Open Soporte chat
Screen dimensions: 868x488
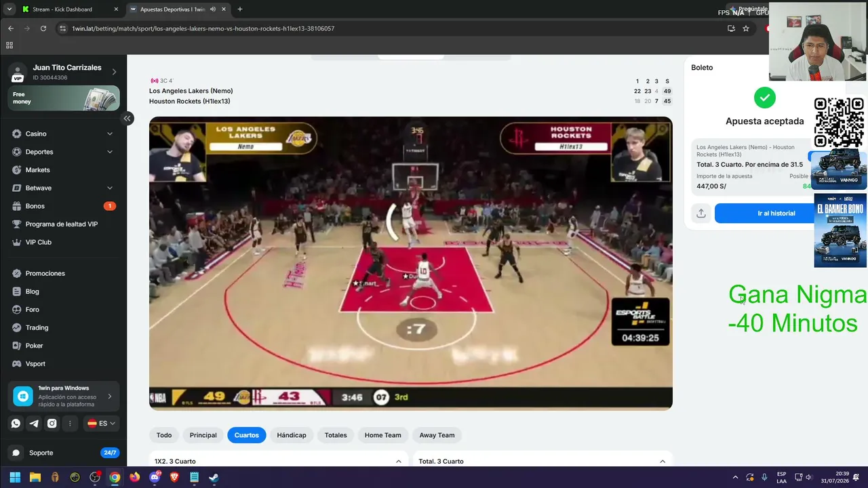point(64,453)
